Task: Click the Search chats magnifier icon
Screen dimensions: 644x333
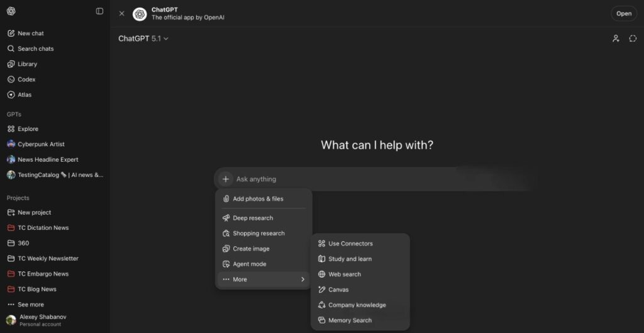Action: click(11, 48)
